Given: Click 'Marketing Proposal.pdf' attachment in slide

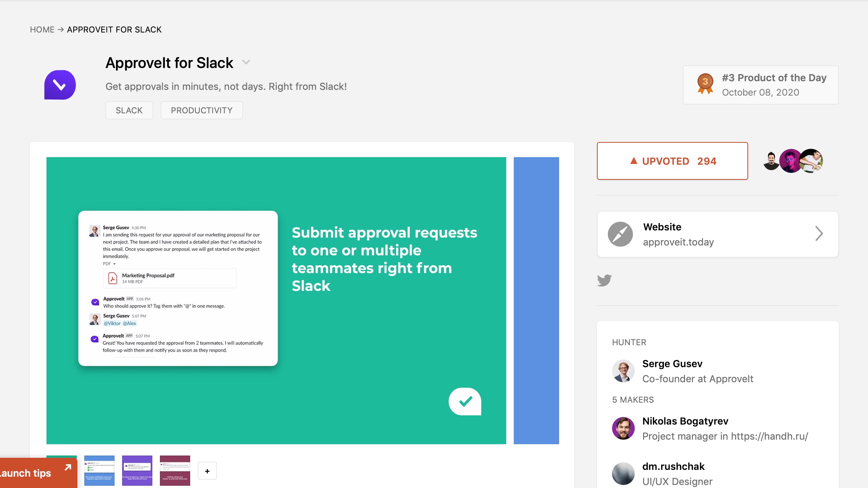Looking at the screenshot, I should tap(170, 278).
